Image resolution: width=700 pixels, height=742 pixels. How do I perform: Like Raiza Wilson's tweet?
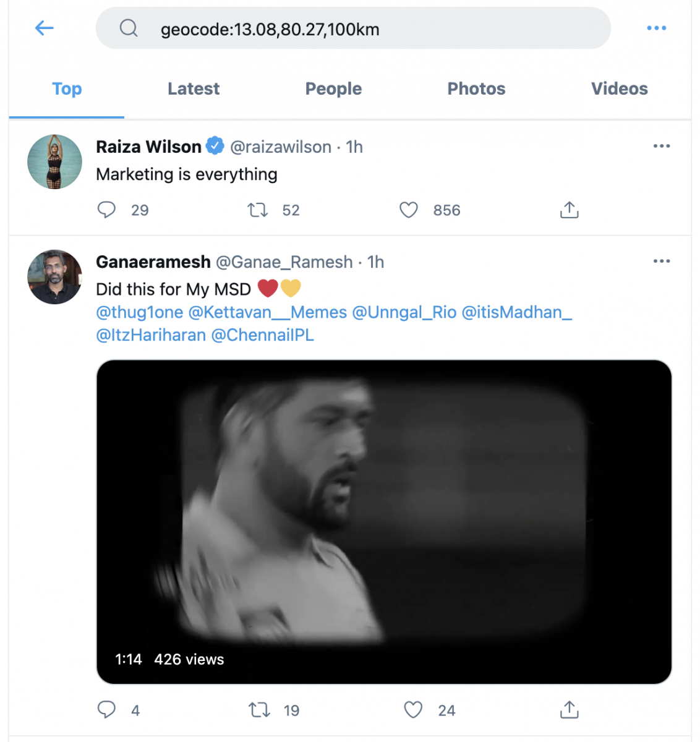[x=409, y=210]
